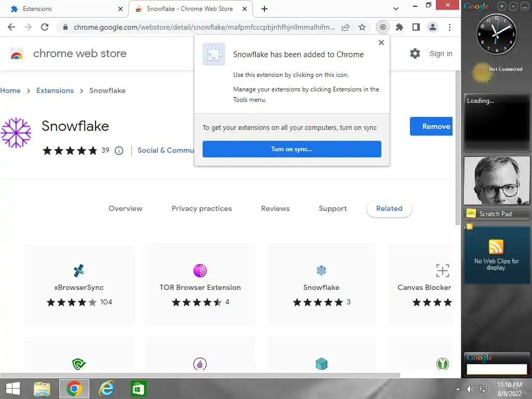Click the volume speaker tray icon
The image size is (532, 399).
click(x=470, y=389)
